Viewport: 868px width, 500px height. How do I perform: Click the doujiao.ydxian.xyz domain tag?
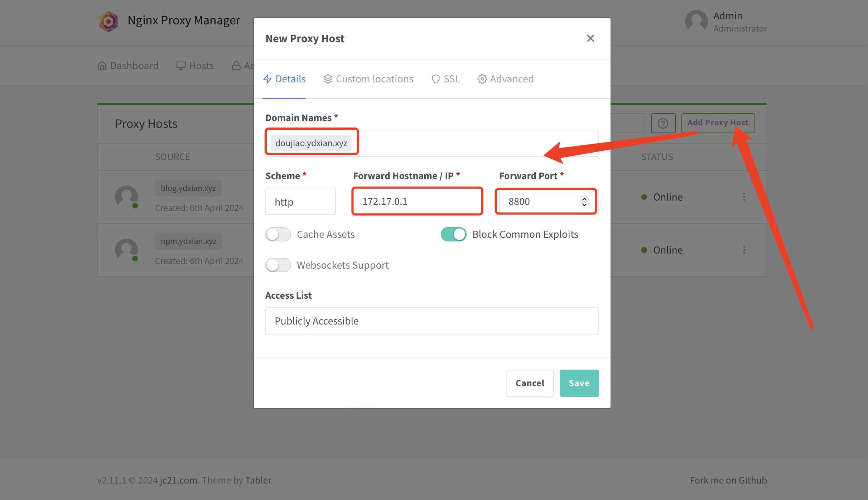click(x=311, y=143)
